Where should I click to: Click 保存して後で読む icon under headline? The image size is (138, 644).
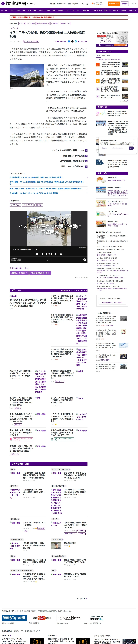point(60,42)
